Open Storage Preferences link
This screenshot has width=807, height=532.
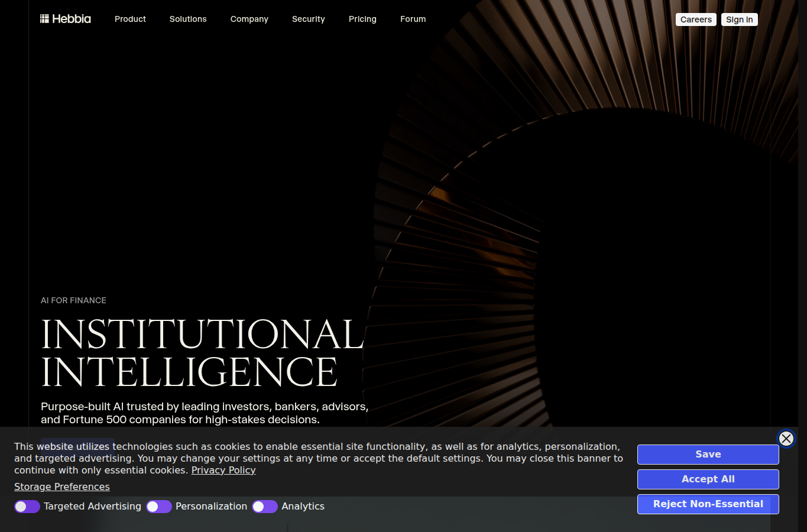point(62,487)
